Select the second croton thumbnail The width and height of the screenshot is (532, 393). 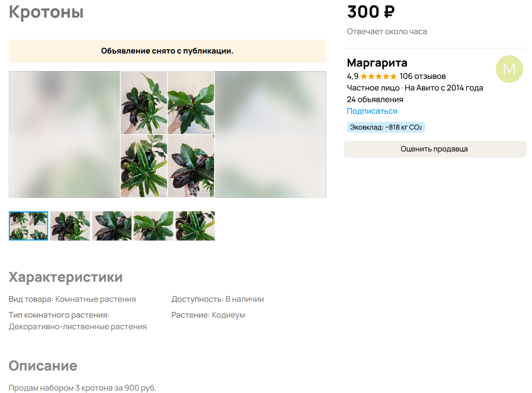coord(70,226)
